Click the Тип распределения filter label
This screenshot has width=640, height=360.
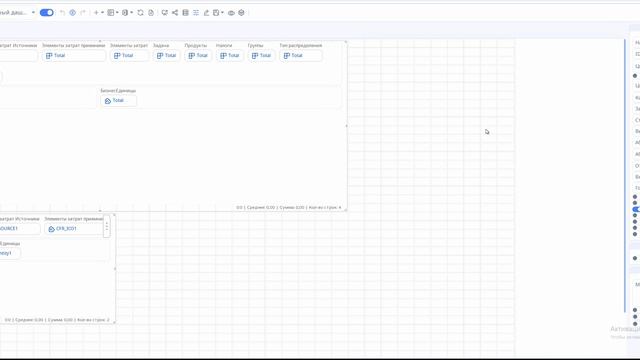click(x=301, y=45)
